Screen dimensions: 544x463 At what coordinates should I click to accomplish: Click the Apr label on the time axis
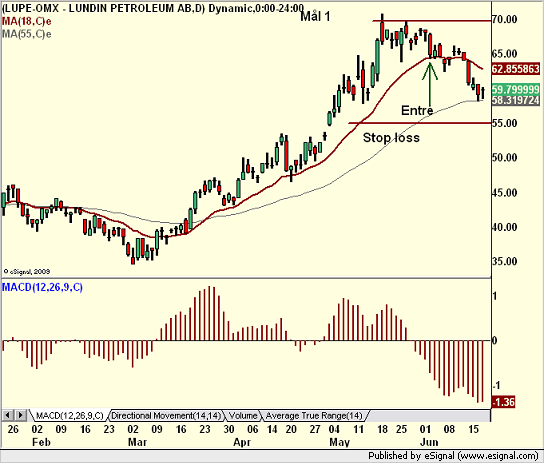point(242,443)
